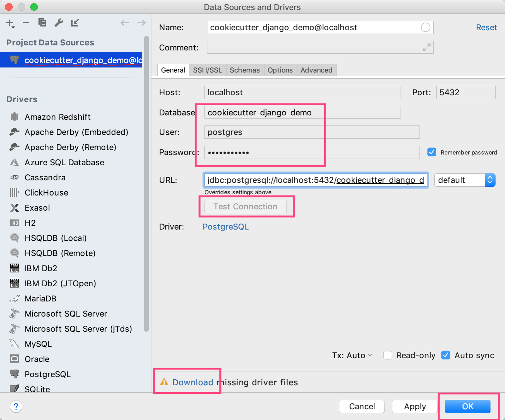This screenshot has height=420, width=505.
Task: Uncheck Remember password
Action: pyautogui.click(x=432, y=152)
